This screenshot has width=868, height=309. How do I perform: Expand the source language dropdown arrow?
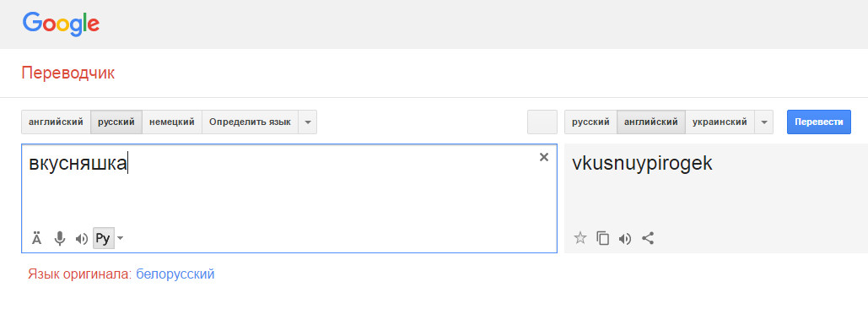(308, 122)
